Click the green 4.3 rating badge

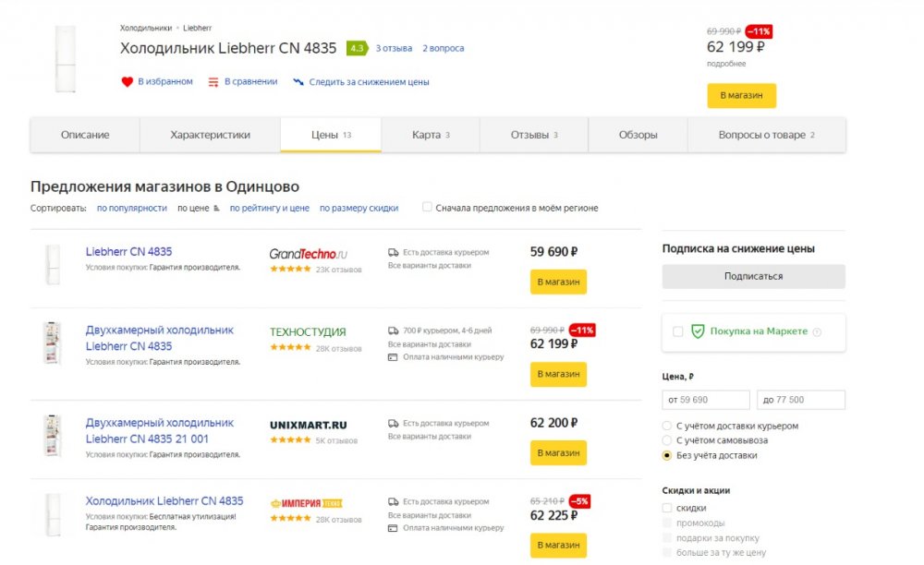[356, 48]
